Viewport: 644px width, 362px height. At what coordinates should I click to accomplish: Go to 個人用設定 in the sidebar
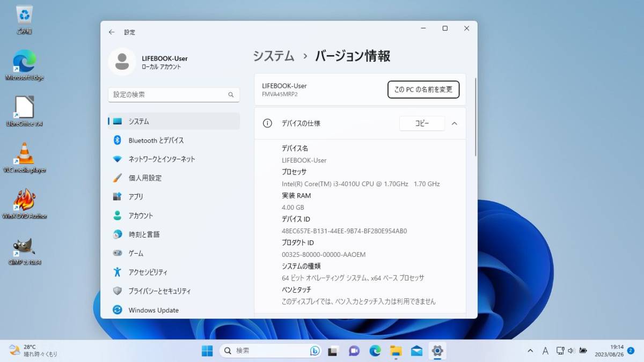point(174,178)
